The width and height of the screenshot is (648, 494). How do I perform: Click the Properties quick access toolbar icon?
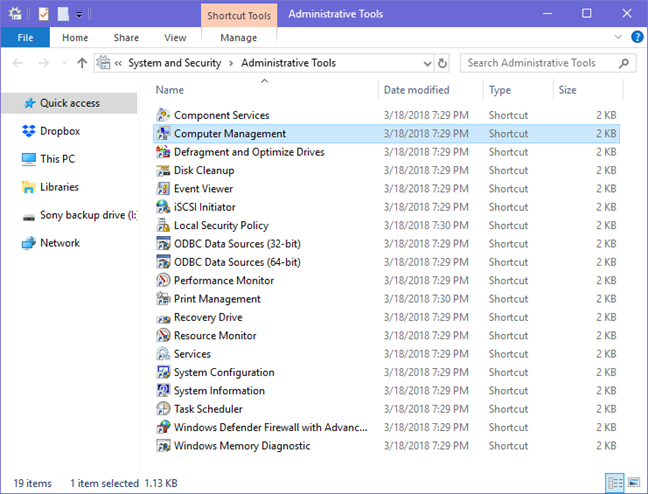(43, 14)
